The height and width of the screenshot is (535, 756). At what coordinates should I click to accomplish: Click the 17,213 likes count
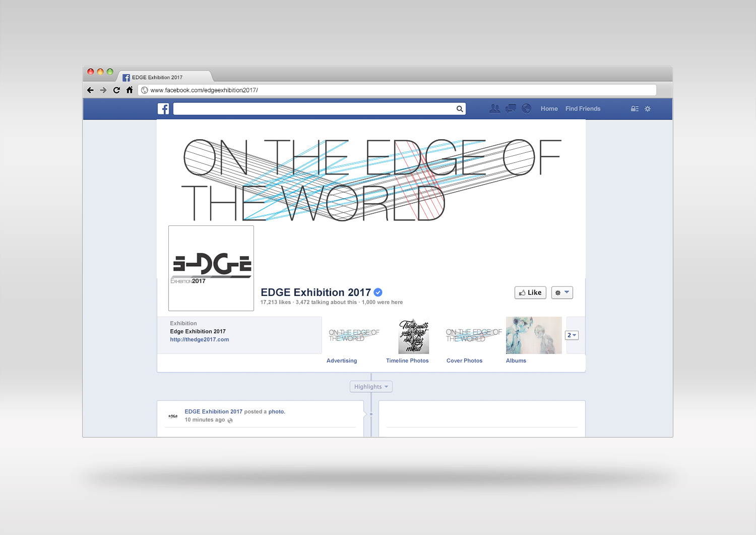[276, 303]
